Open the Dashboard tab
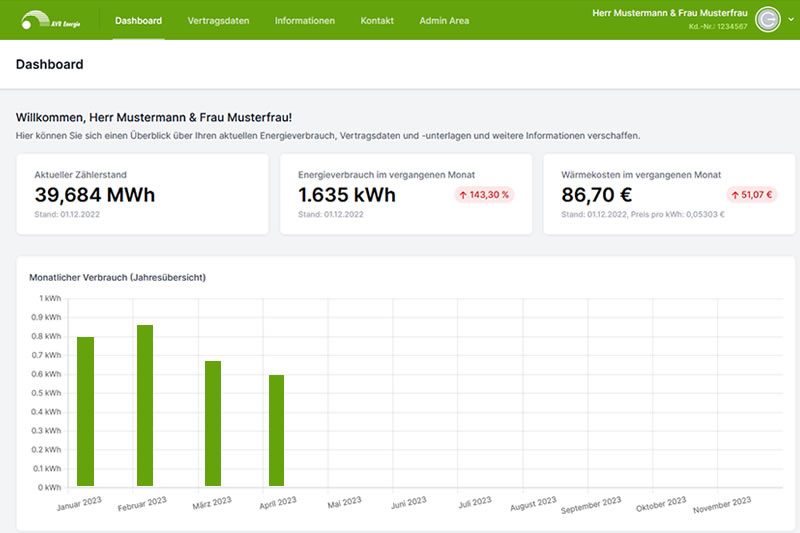Screen dimensions: 800x533 [x=138, y=21]
